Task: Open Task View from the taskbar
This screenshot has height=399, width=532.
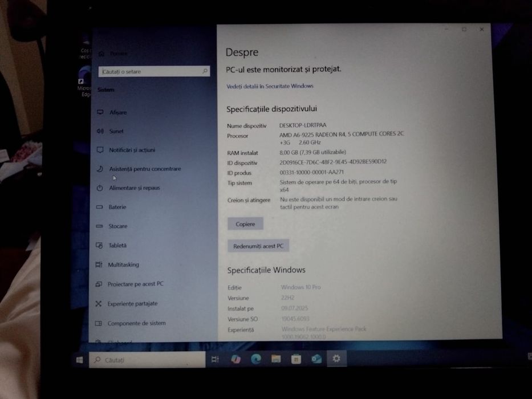Action: tap(215, 359)
